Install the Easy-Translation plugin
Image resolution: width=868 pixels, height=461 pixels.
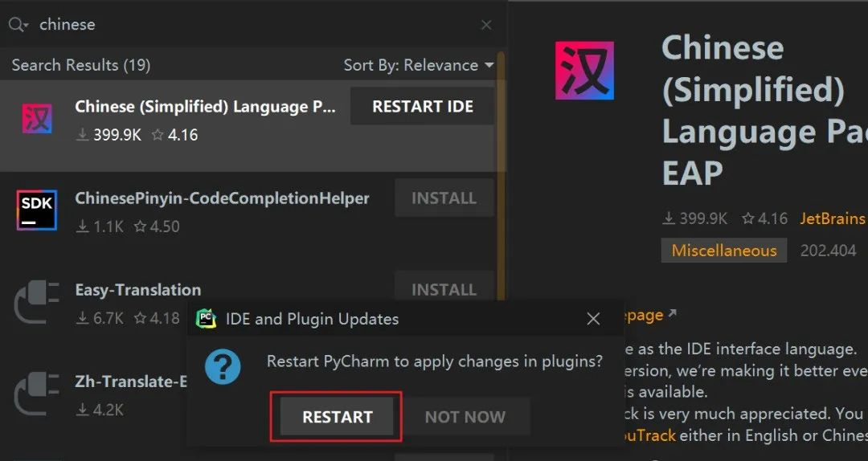(x=444, y=288)
